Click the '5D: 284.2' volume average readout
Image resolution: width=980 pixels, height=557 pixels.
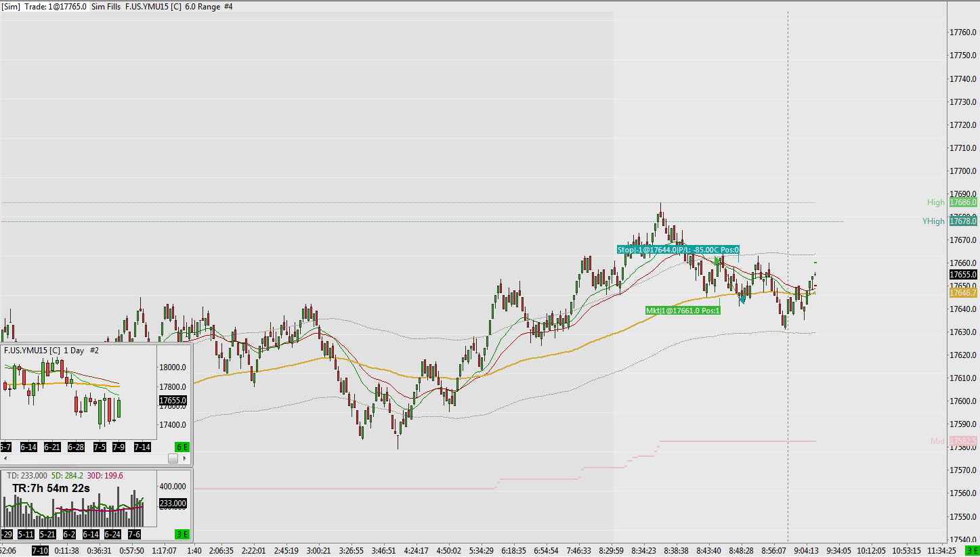coord(66,476)
